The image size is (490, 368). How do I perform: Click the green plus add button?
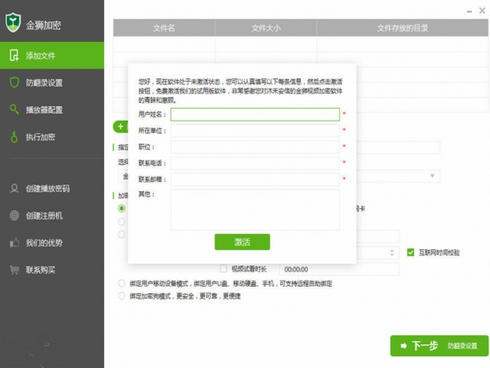point(120,127)
